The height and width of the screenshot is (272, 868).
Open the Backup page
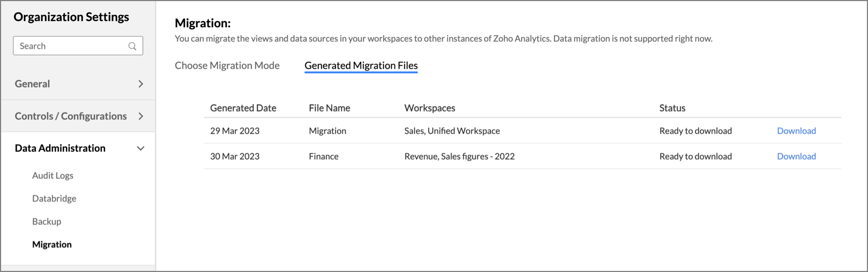click(x=47, y=222)
